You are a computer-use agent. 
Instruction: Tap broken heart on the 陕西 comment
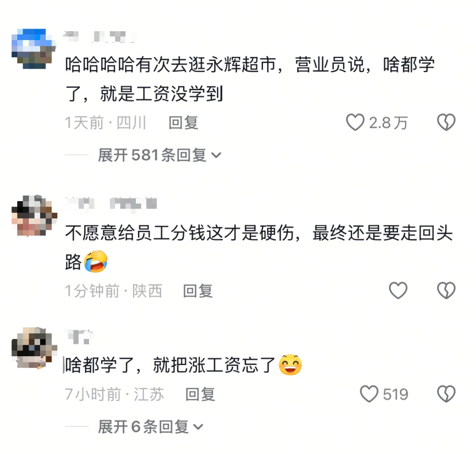pyautogui.click(x=446, y=291)
